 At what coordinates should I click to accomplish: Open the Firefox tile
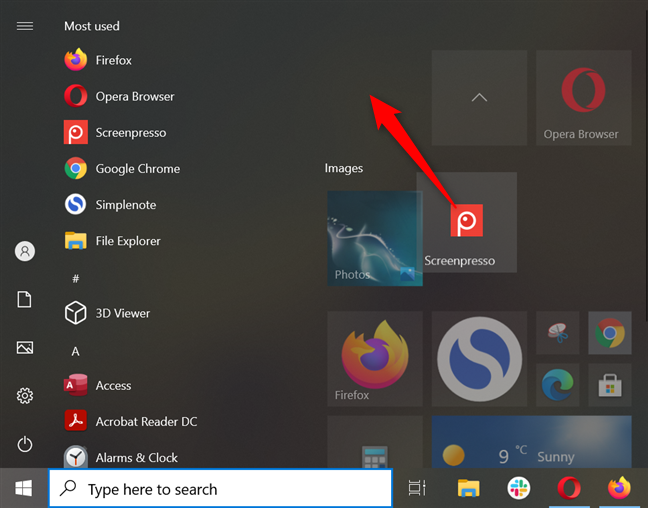(375, 359)
